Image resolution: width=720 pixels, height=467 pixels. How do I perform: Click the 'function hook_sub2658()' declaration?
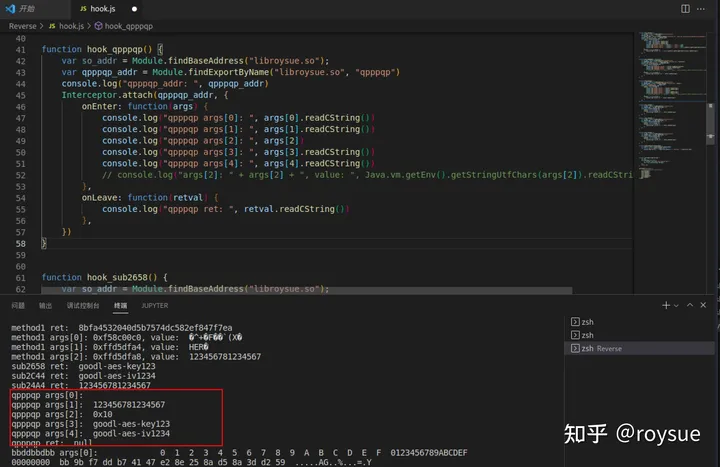104,277
